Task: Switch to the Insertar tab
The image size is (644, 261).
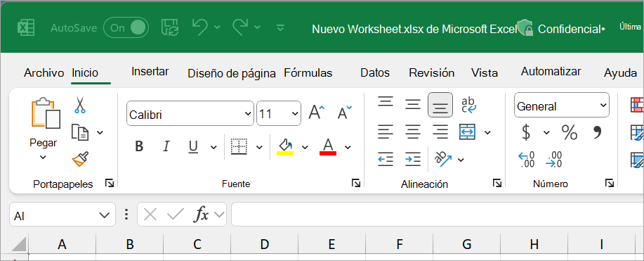Action: pyautogui.click(x=150, y=72)
